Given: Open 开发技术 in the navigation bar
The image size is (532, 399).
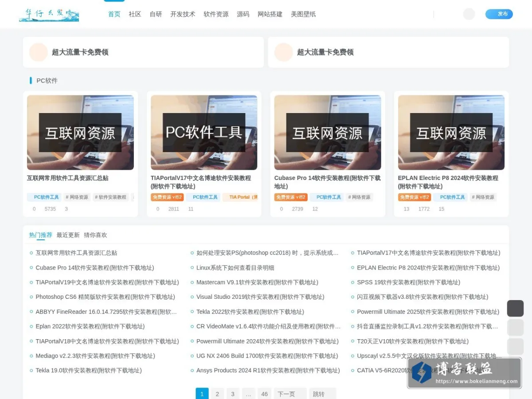Looking at the screenshot, I should pyautogui.click(x=183, y=14).
